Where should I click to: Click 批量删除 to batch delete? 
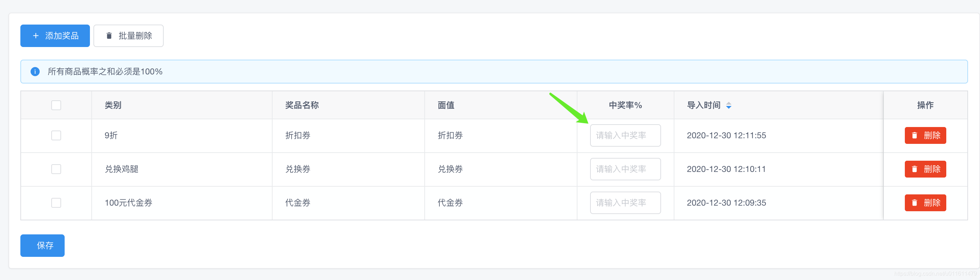tap(129, 36)
